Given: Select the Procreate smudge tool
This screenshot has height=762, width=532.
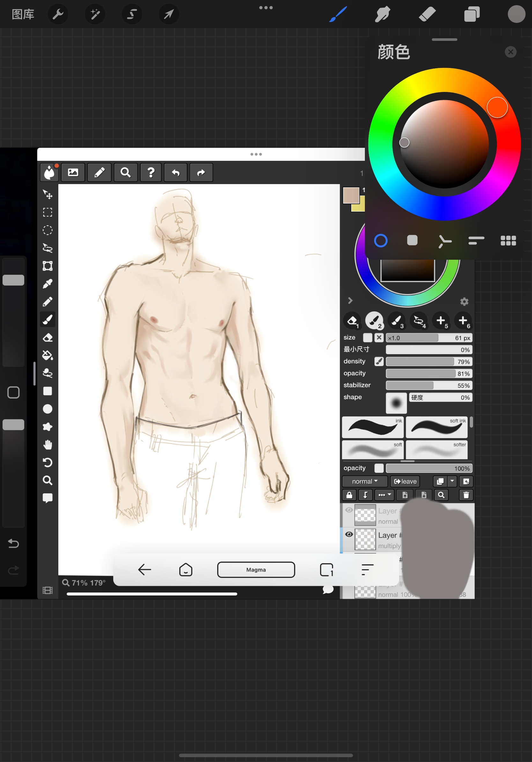Looking at the screenshot, I should (x=382, y=14).
